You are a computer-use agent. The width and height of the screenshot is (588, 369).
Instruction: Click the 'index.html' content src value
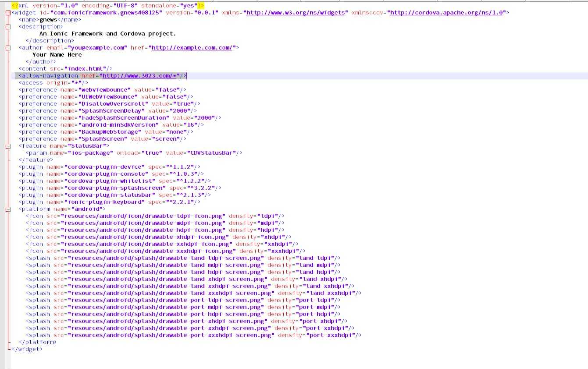click(85, 69)
